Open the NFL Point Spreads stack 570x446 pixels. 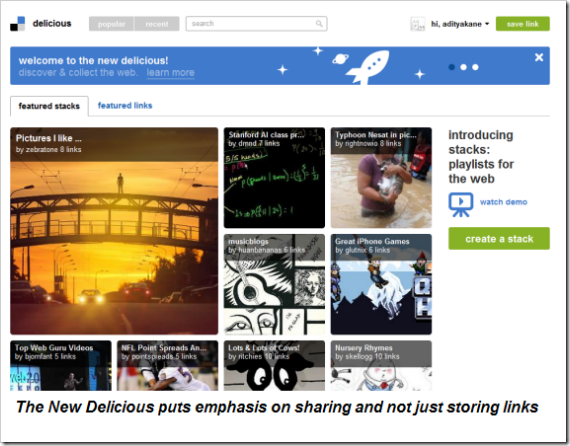click(167, 366)
